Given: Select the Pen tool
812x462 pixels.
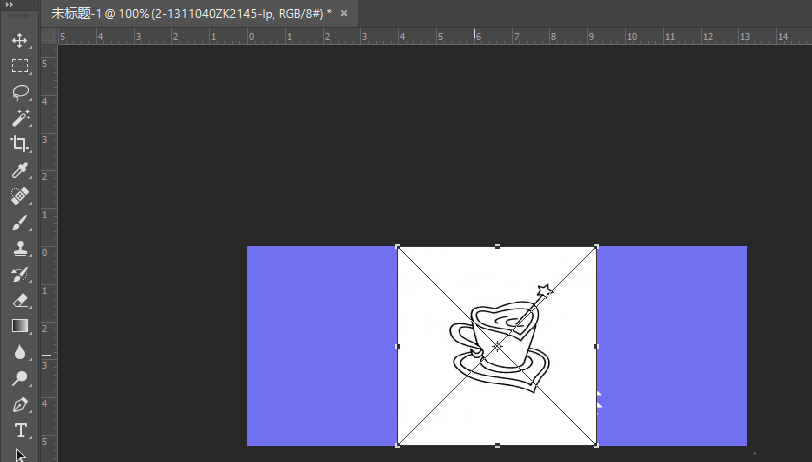Looking at the screenshot, I should [x=20, y=405].
